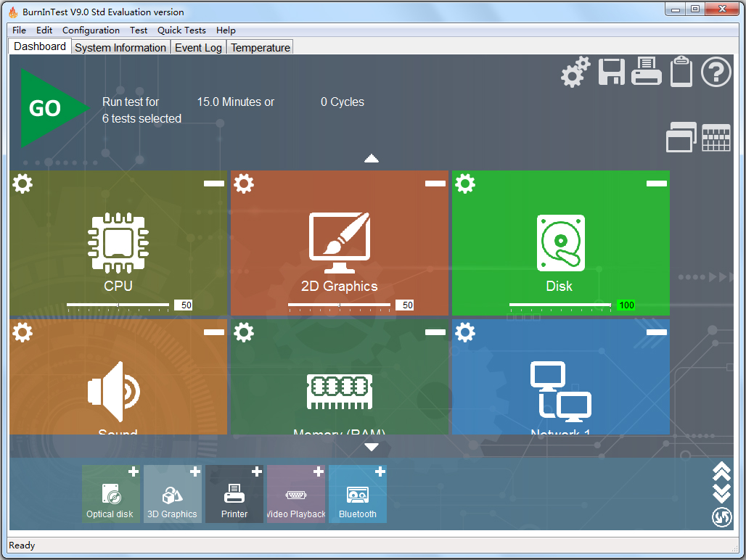Open the Help menu

point(226,30)
